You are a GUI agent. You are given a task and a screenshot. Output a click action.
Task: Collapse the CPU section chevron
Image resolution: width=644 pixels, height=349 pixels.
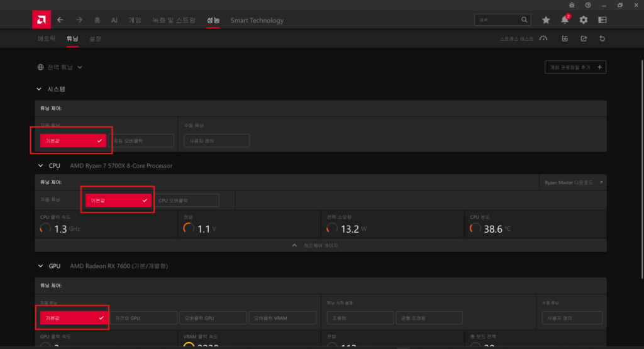click(x=40, y=165)
